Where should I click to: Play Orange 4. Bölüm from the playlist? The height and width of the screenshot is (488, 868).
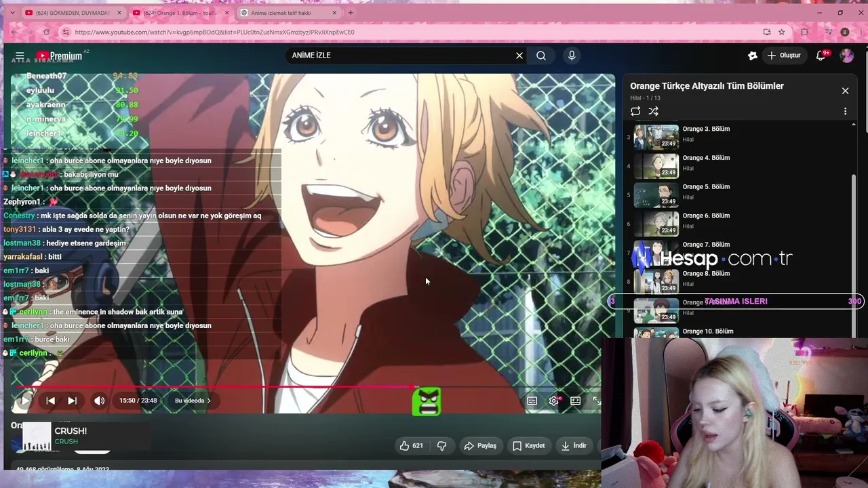point(738,165)
